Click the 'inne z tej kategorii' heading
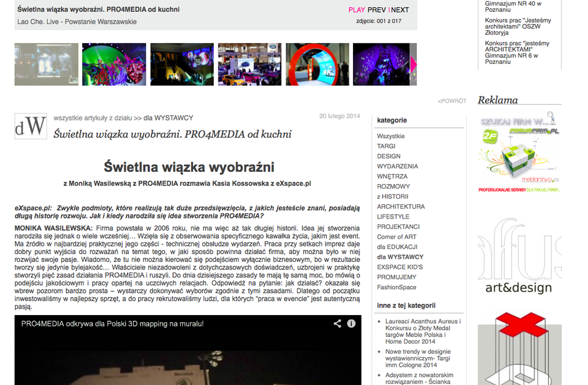The image size is (588, 385). pos(406,306)
